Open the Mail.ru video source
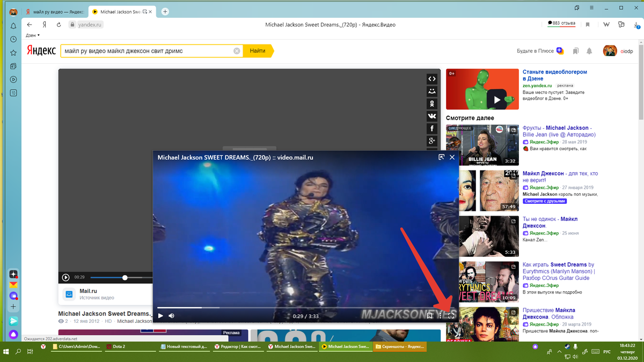This screenshot has height=362, width=644. 89,294
